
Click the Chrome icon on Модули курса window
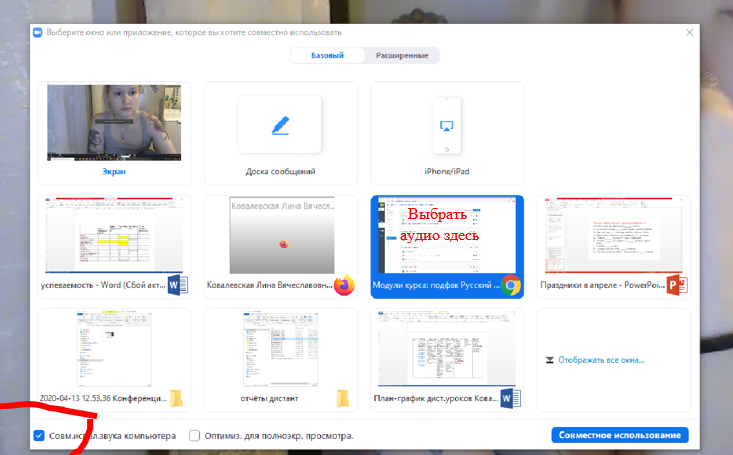[x=511, y=285]
